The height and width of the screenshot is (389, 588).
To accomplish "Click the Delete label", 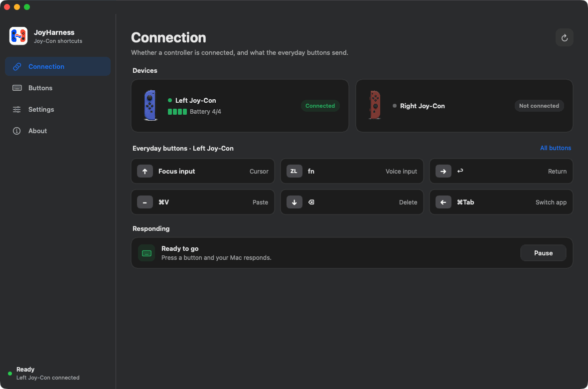I will click(408, 202).
